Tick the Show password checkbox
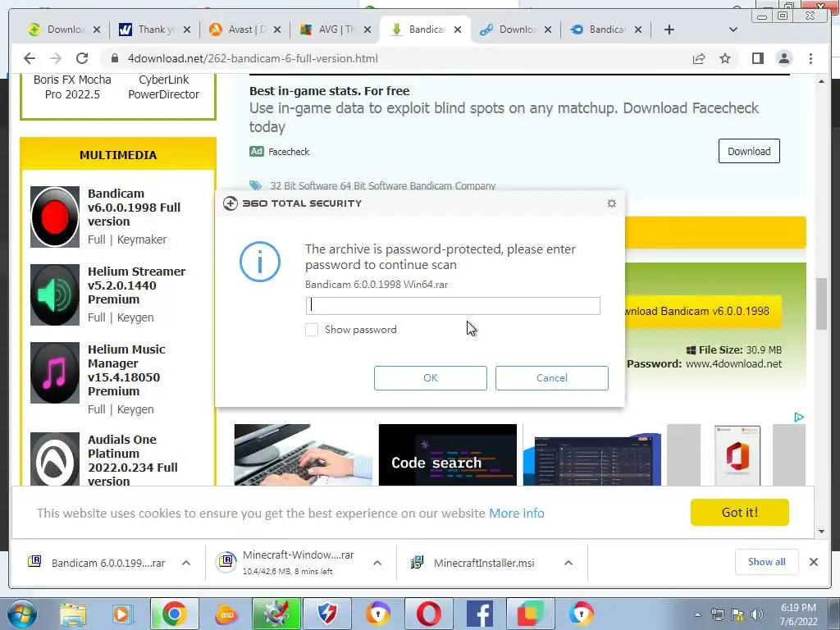 tap(312, 330)
